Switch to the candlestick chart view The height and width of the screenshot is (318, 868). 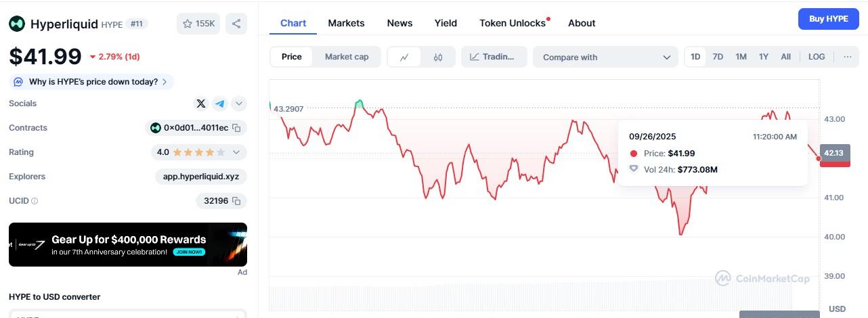pyautogui.click(x=437, y=57)
